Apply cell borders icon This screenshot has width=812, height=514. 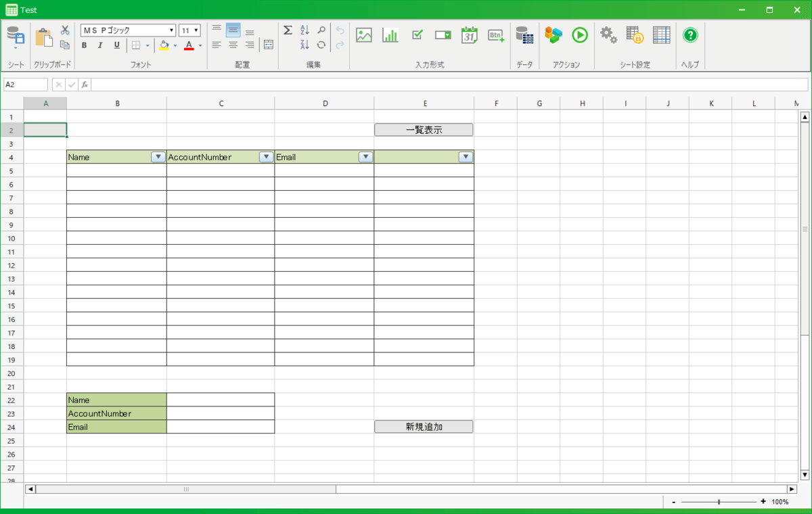[x=136, y=45]
